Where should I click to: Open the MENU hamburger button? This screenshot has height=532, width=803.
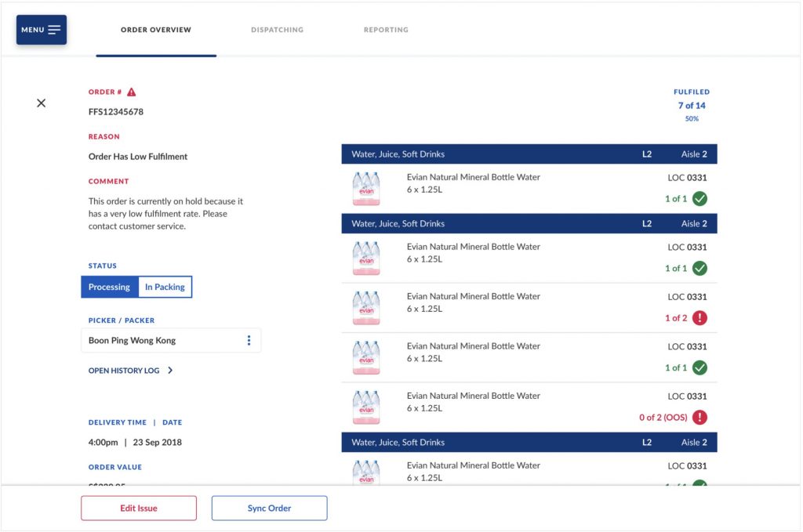point(41,30)
